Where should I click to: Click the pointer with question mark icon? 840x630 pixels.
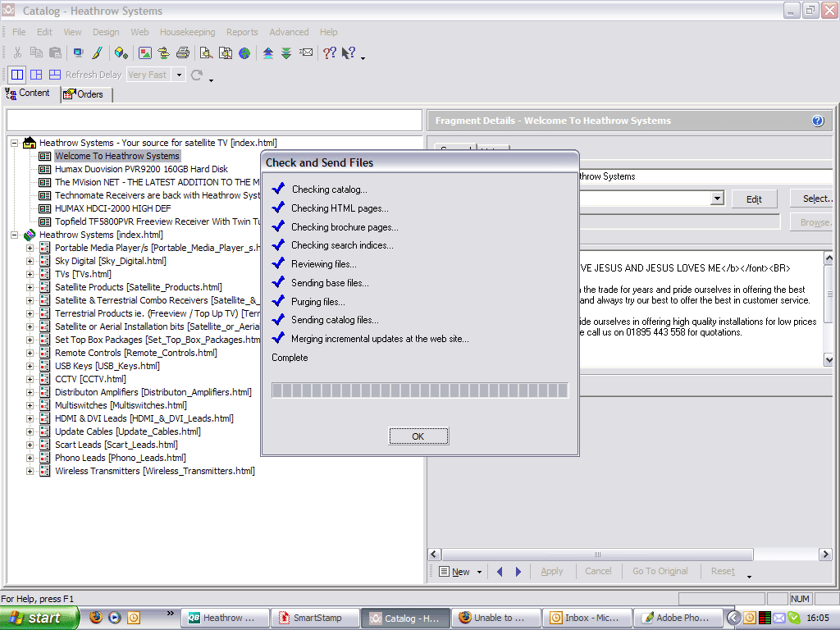click(x=349, y=52)
